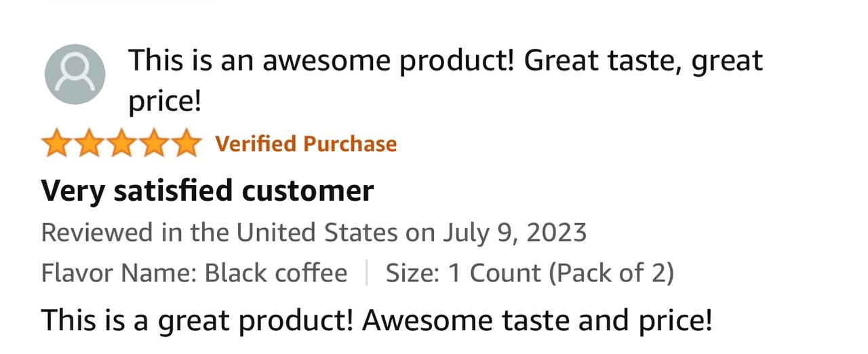Open the 'Very satisfied customer' review title
The width and height of the screenshot is (868, 354).
pyautogui.click(x=208, y=191)
